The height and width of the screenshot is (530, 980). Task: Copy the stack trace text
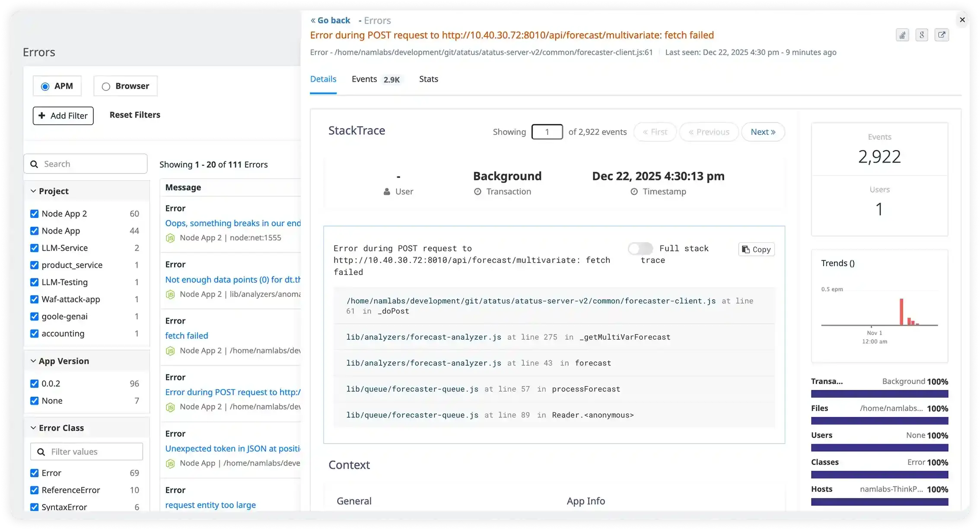(x=756, y=249)
